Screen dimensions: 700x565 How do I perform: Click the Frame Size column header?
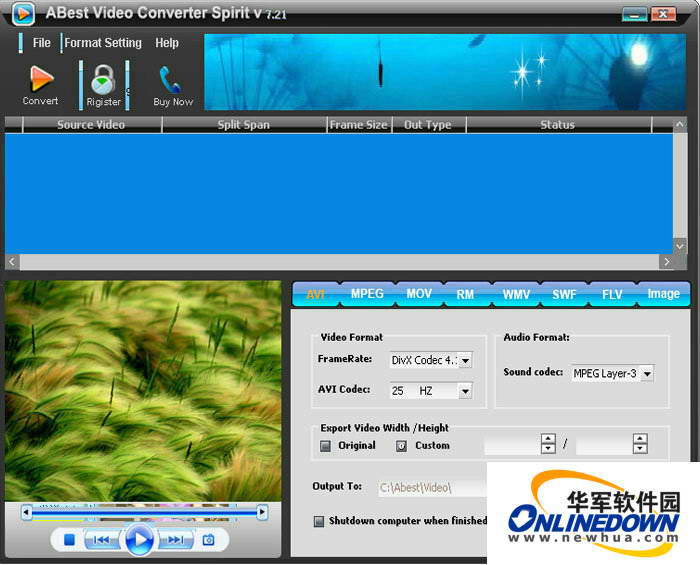click(x=358, y=125)
